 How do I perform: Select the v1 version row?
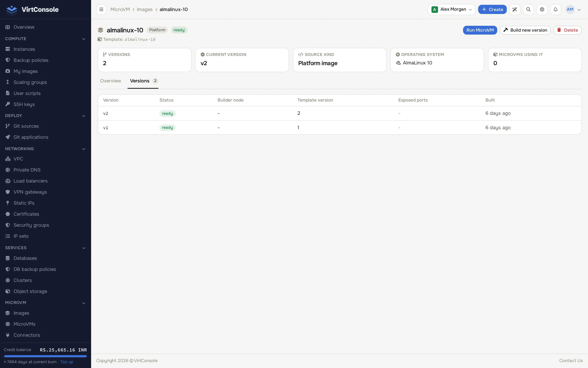pyautogui.click(x=339, y=128)
